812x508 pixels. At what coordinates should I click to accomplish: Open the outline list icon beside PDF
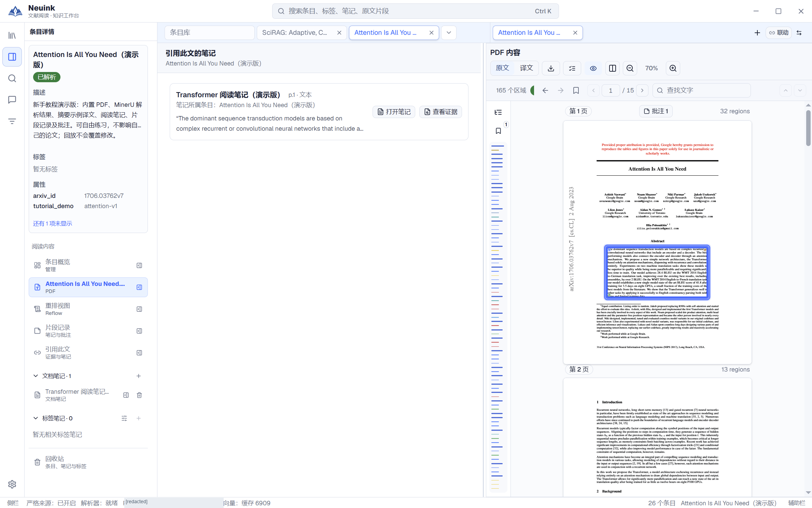(x=498, y=112)
